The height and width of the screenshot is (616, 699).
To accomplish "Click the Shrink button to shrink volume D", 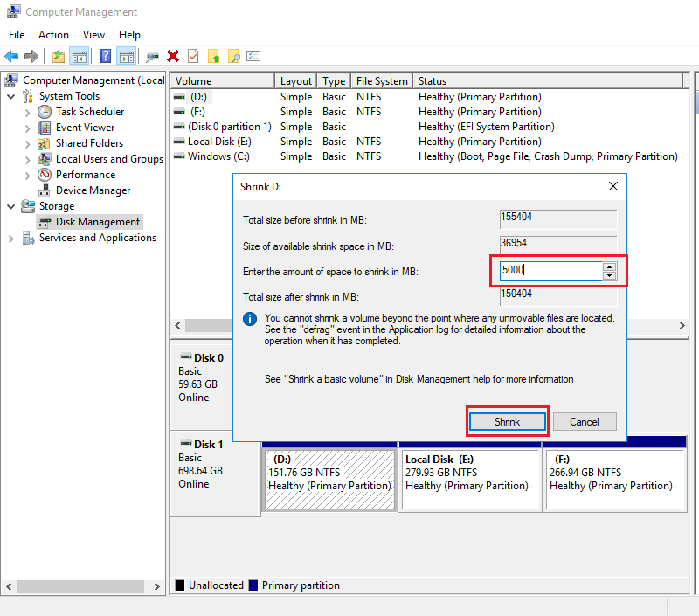I will click(507, 421).
